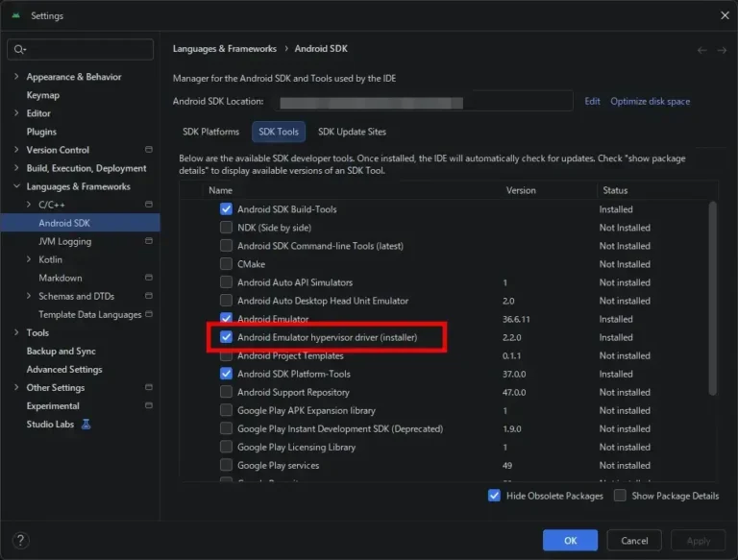
Task: Open Backup and Sync settings
Action: point(61,351)
